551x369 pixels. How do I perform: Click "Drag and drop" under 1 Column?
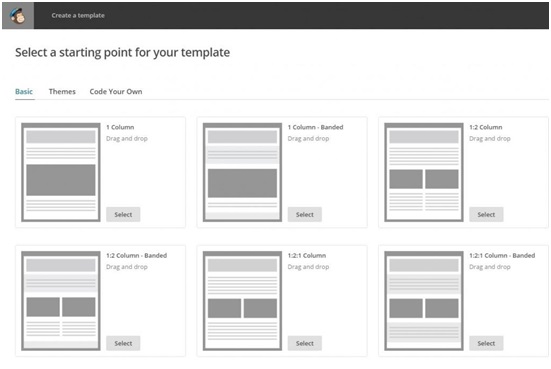127,138
